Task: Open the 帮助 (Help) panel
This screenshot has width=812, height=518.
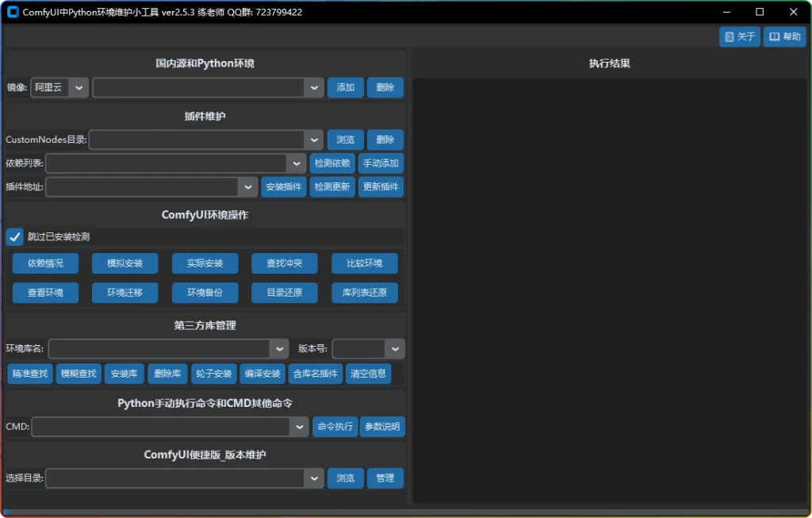Action: point(783,36)
